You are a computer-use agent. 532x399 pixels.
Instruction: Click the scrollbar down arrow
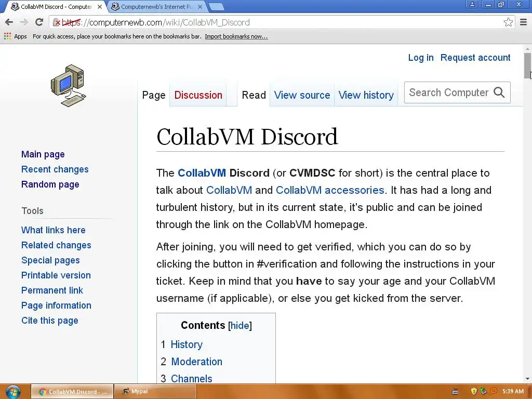point(527,379)
